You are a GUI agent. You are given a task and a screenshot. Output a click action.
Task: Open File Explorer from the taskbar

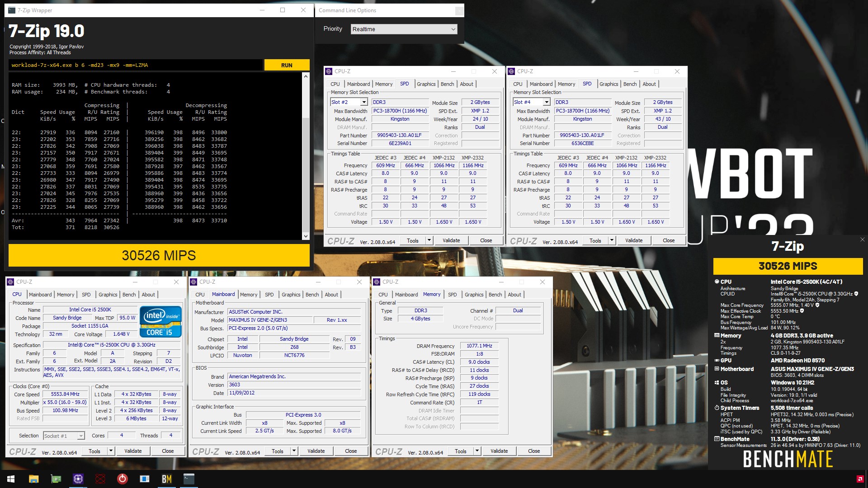(x=33, y=479)
